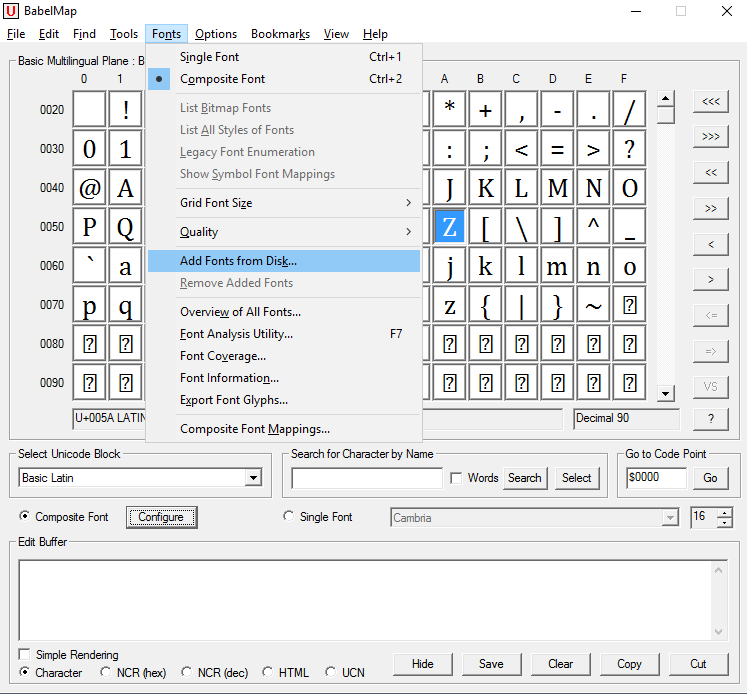Open the Bookmarks menu
This screenshot has height=694, width=747.
280,34
